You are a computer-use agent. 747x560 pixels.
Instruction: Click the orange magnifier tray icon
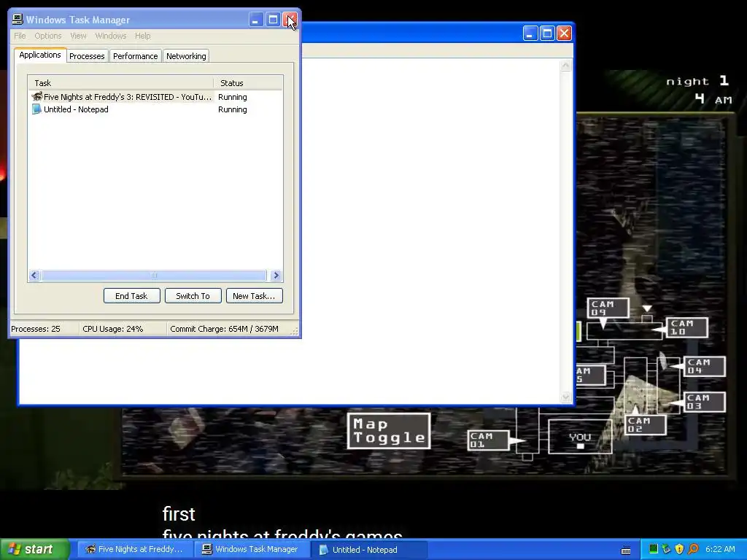[x=693, y=549]
